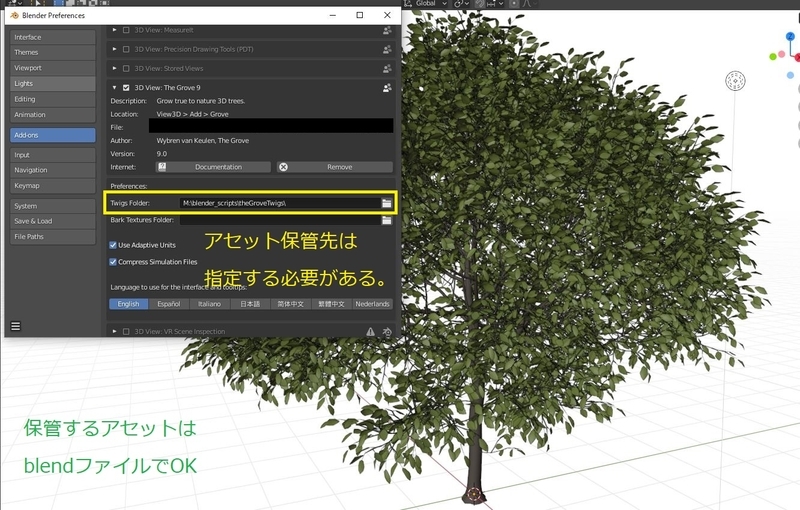Enable the Stored Views add-on checkbox
Viewport: 800px width, 510px height.
[x=126, y=68]
